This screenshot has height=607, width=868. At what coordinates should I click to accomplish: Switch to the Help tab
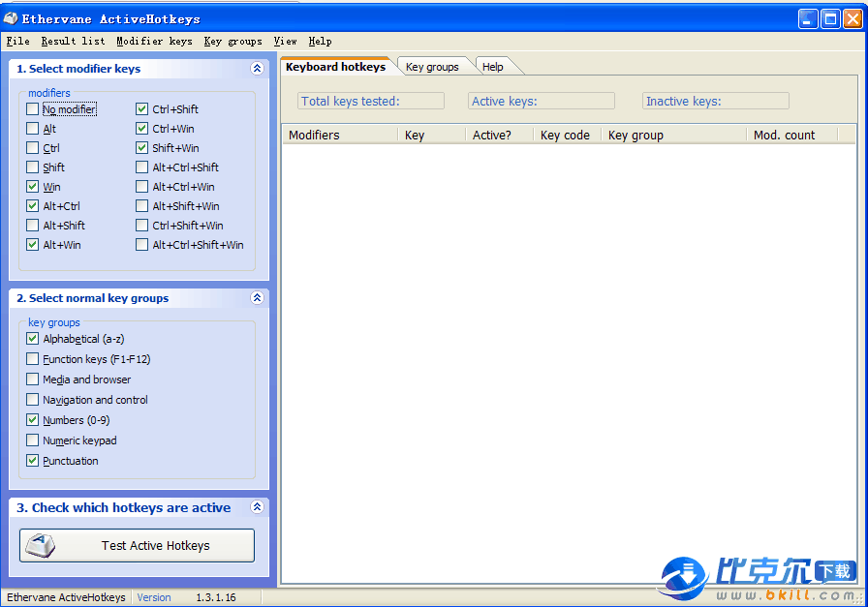click(x=493, y=67)
